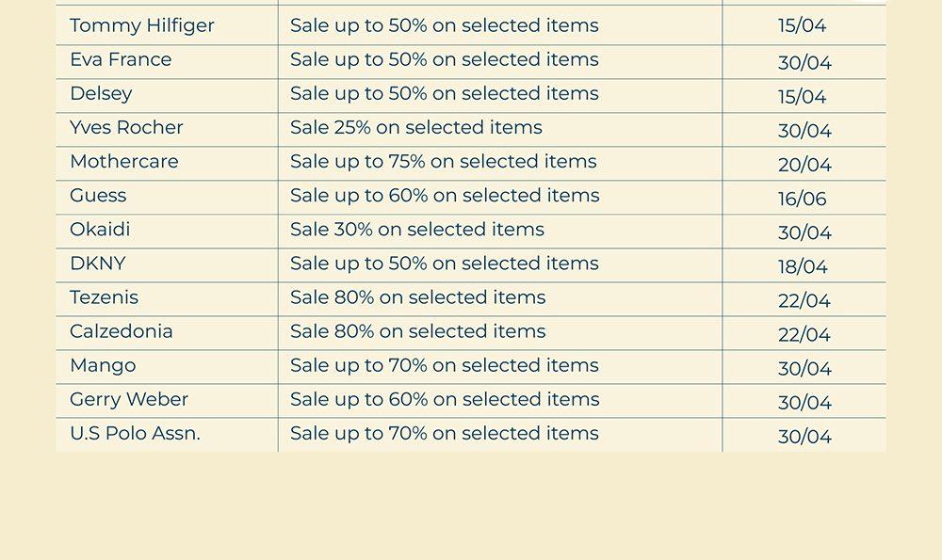942x560 pixels.
Task: Click Okaidi's 30% sale description
Action: [x=417, y=229]
